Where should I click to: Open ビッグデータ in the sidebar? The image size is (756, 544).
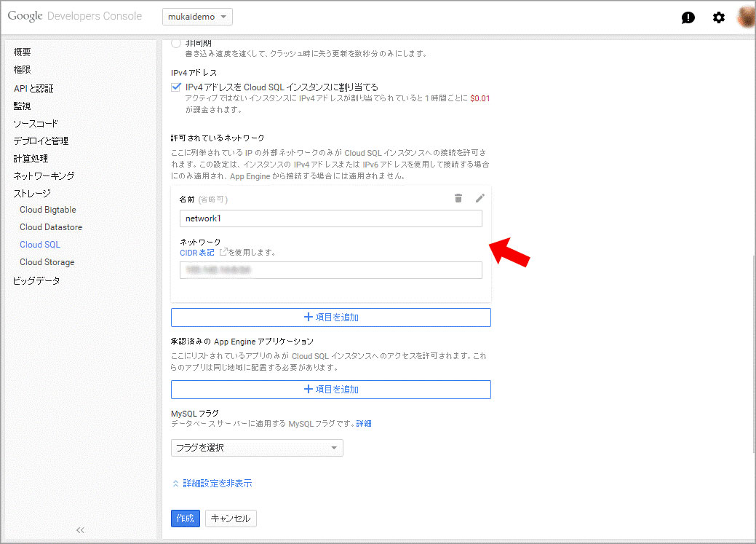[x=36, y=280]
